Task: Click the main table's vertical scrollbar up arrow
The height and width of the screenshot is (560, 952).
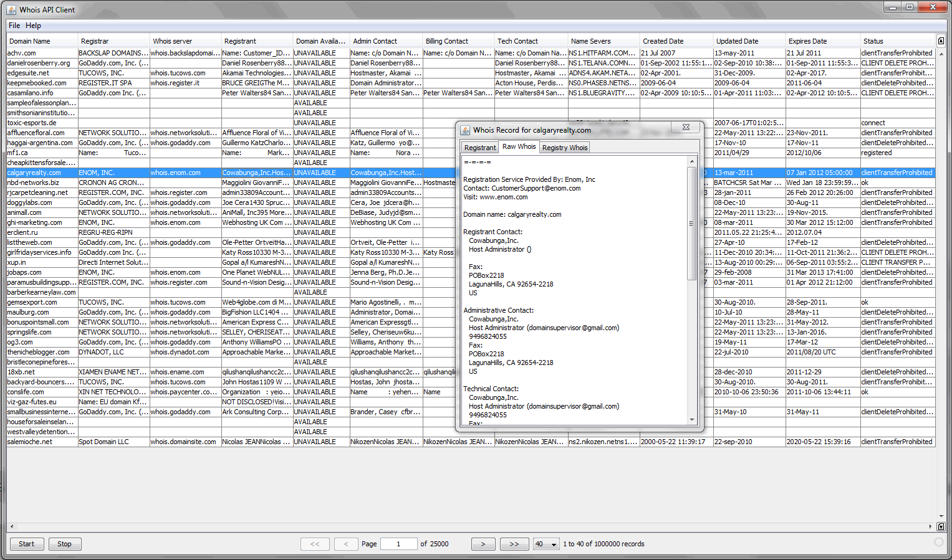Action: 941,54
